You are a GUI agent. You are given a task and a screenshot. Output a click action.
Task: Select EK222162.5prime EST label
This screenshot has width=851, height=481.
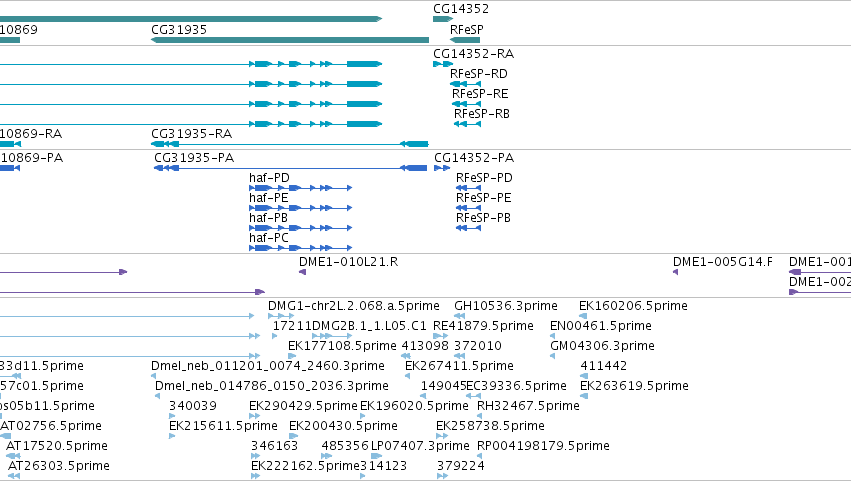tap(305, 467)
